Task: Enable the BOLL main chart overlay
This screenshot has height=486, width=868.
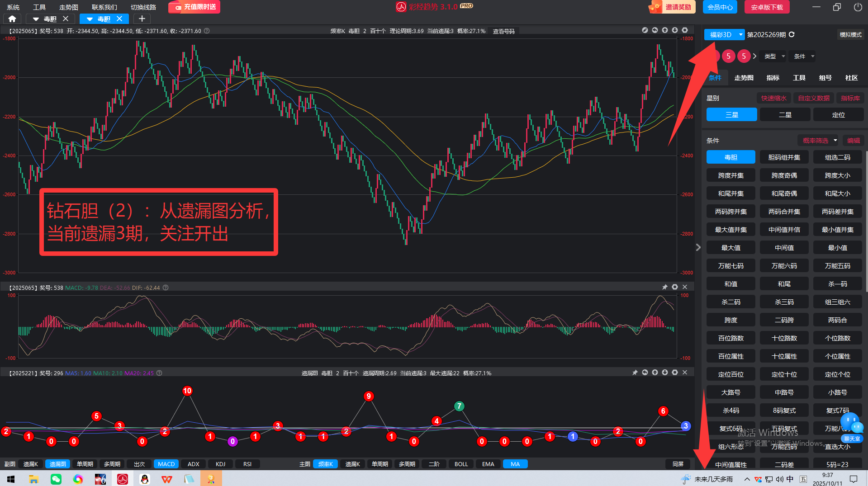Action: tap(461, 464)
